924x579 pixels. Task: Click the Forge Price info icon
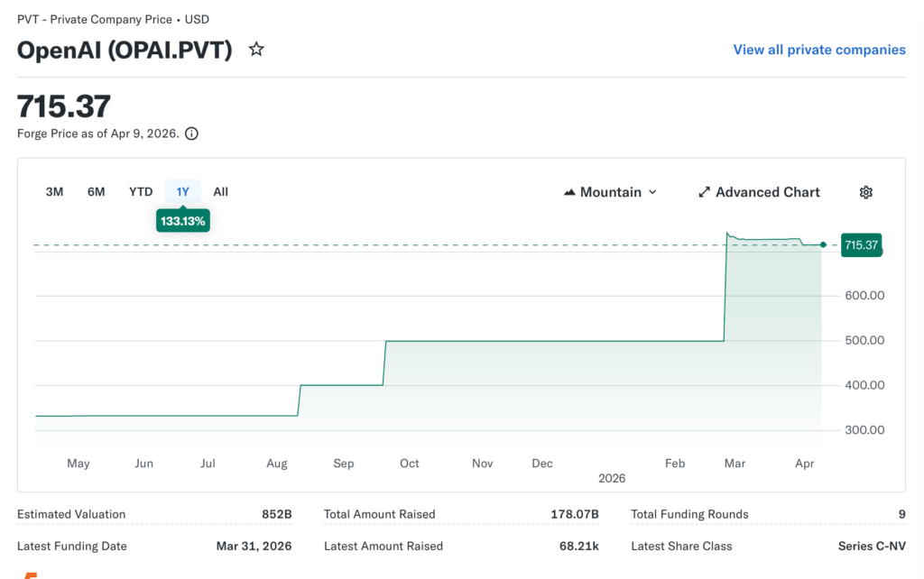[191, 133]
